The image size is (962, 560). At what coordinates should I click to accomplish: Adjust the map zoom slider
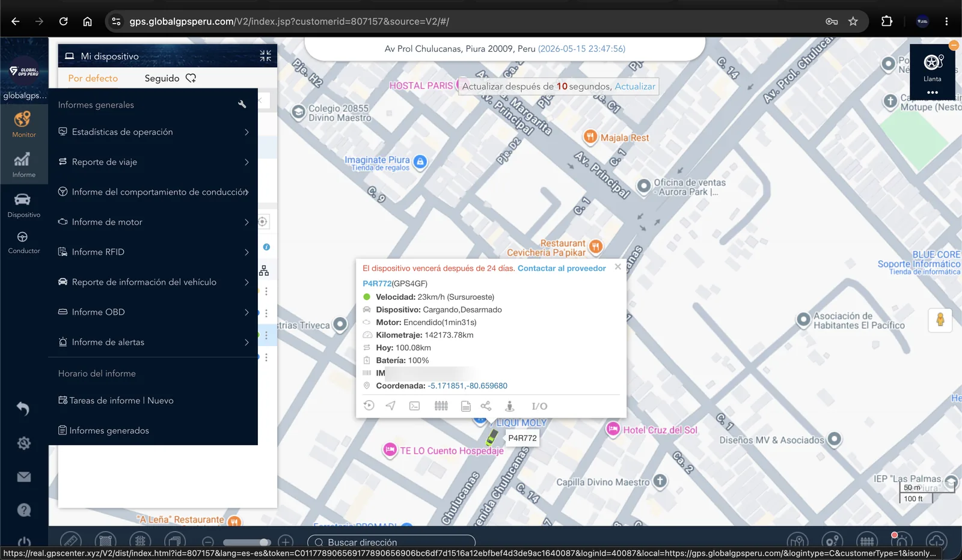click(247, 542)
